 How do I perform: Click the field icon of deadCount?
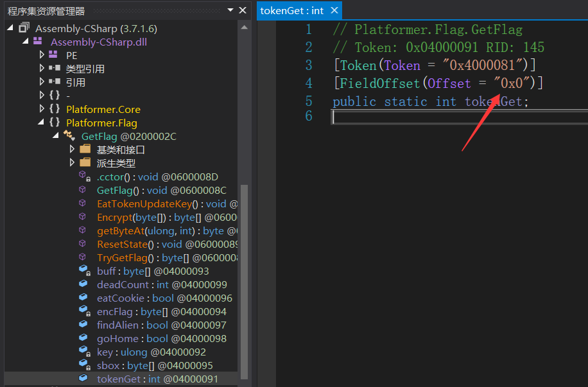point(83,284)
